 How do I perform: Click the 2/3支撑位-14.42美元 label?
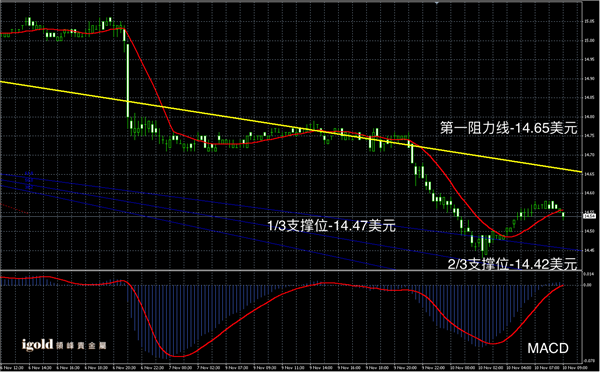512,264
